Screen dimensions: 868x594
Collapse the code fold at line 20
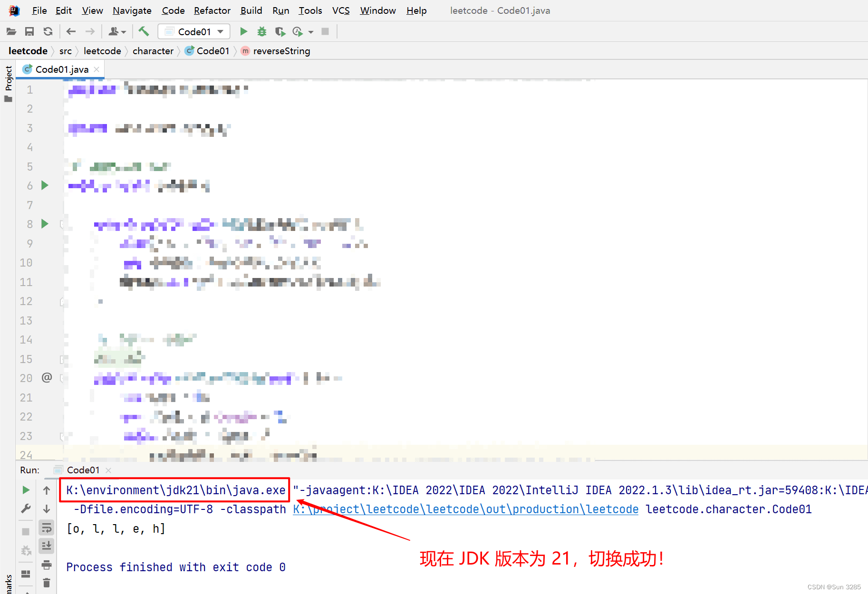click(62, 378)
